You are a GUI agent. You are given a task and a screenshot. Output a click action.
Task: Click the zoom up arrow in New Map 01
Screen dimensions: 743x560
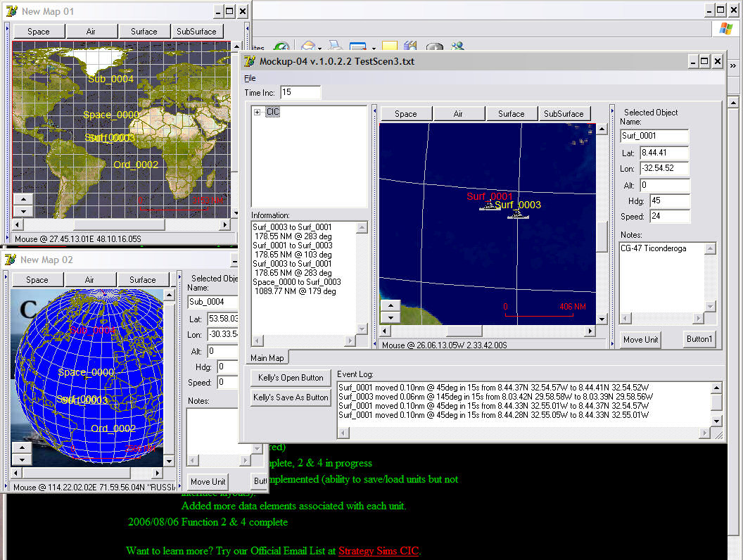23,199
